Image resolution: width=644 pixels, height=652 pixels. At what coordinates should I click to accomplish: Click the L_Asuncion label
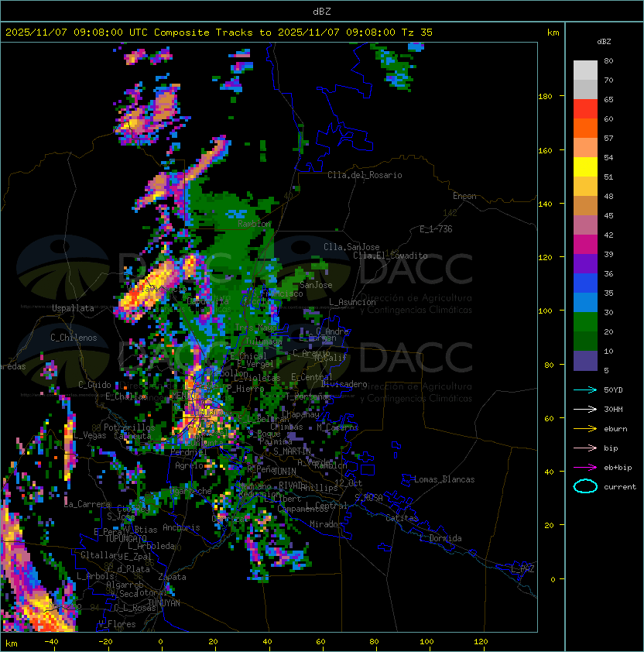[x=352, y=302]
